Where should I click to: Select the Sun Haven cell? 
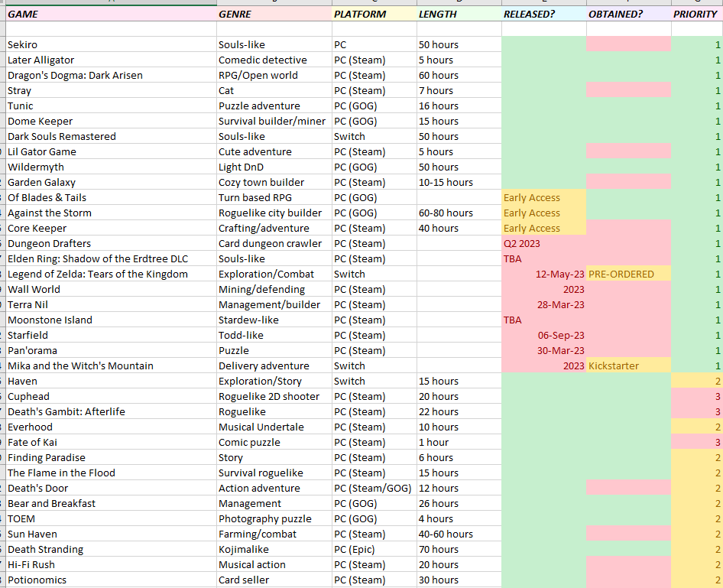point(111,534)
